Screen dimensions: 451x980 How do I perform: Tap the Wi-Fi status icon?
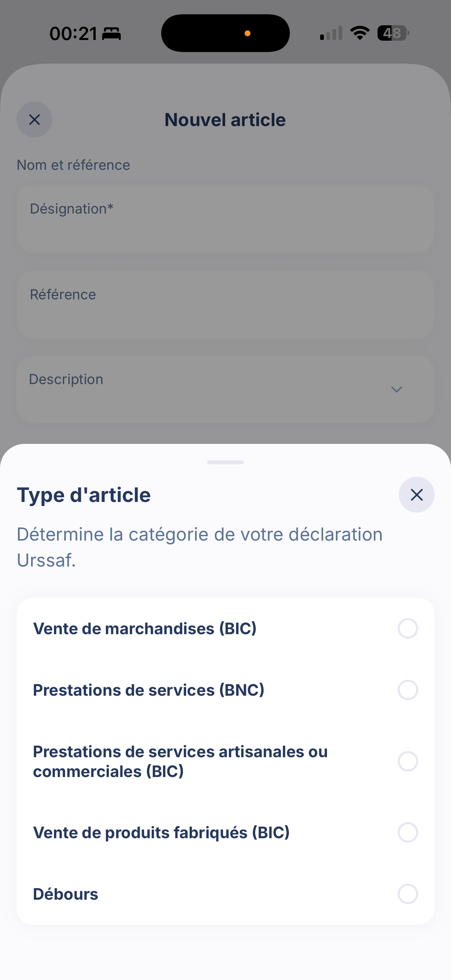pyautogui.click(x=360, y=33)
